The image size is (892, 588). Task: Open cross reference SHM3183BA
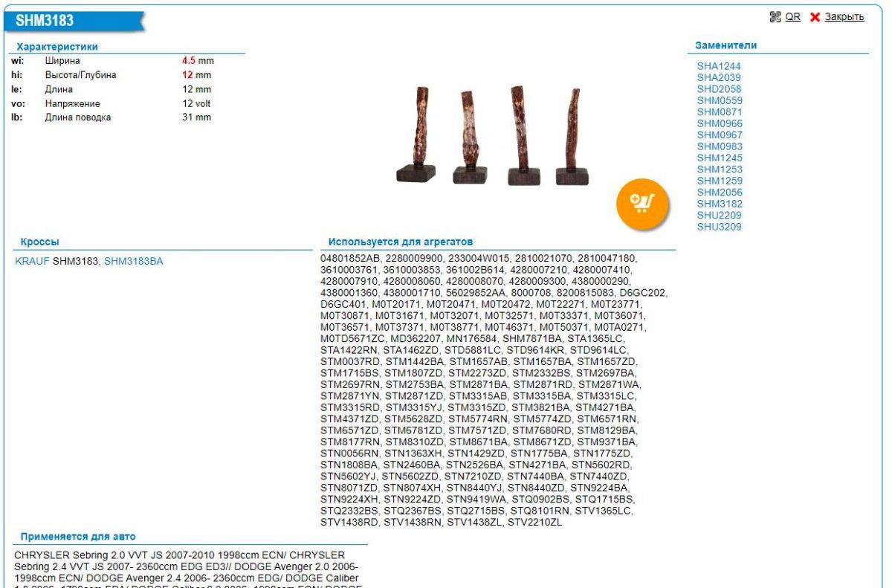tap(133, 261)
